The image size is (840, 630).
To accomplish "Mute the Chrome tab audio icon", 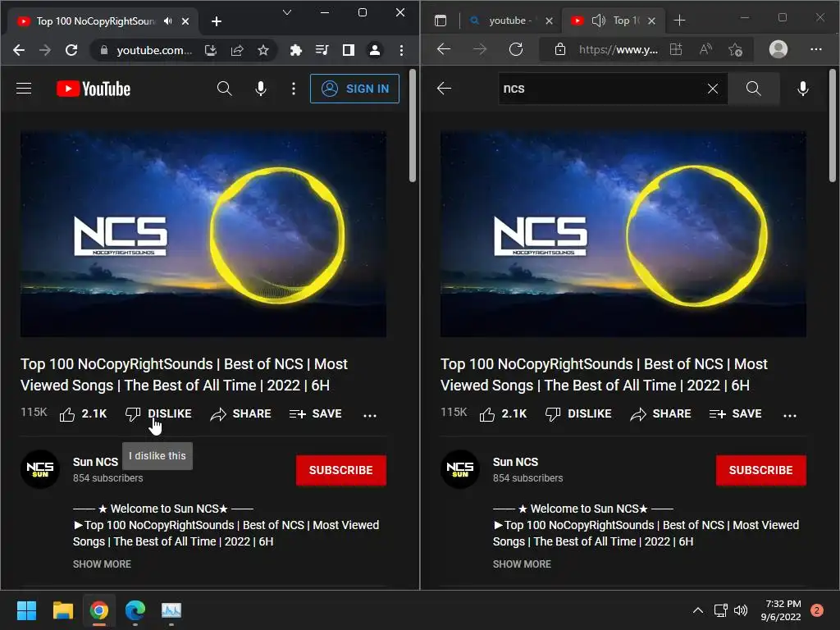I will (168, 21).
